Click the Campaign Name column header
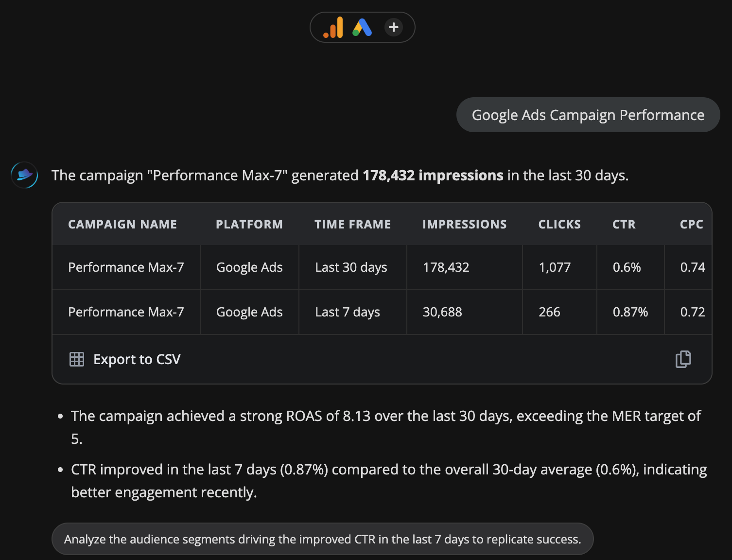 coord(122,224)
